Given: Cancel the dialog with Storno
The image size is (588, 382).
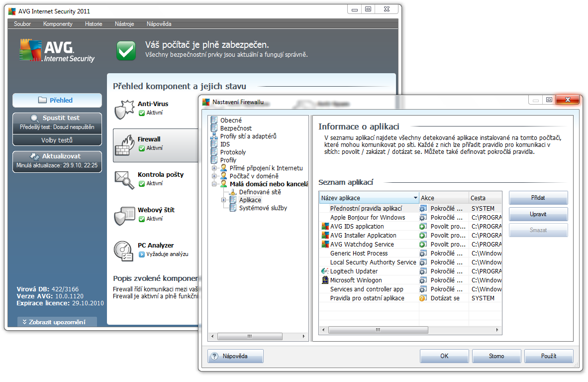Looking at the screenshot, I should 496,356.
